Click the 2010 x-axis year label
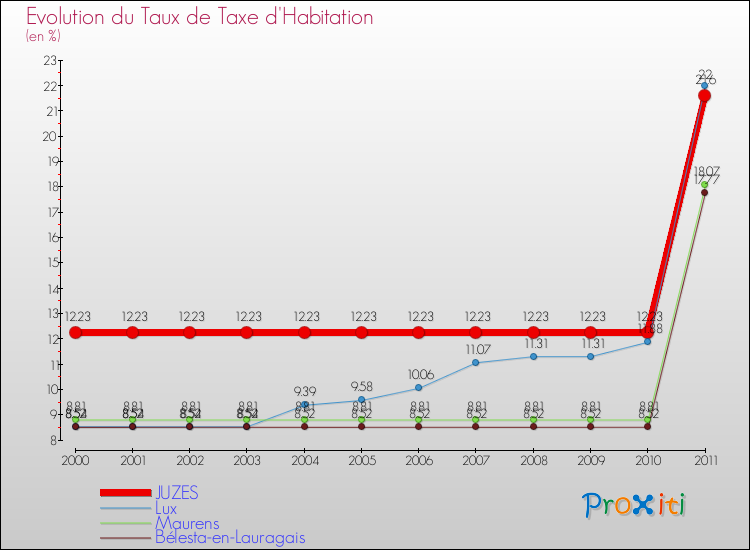This screenshot has height=550, width=750. [x=648, y=460]
